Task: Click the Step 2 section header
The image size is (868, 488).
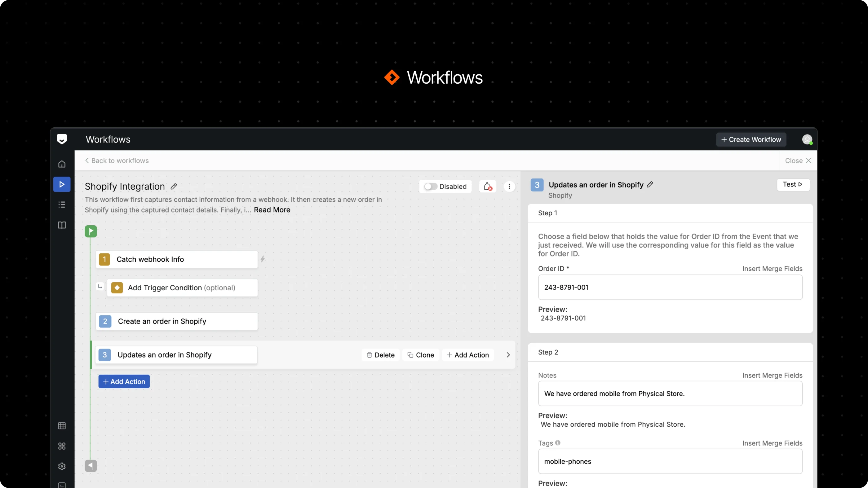Action: click(670, 352)
